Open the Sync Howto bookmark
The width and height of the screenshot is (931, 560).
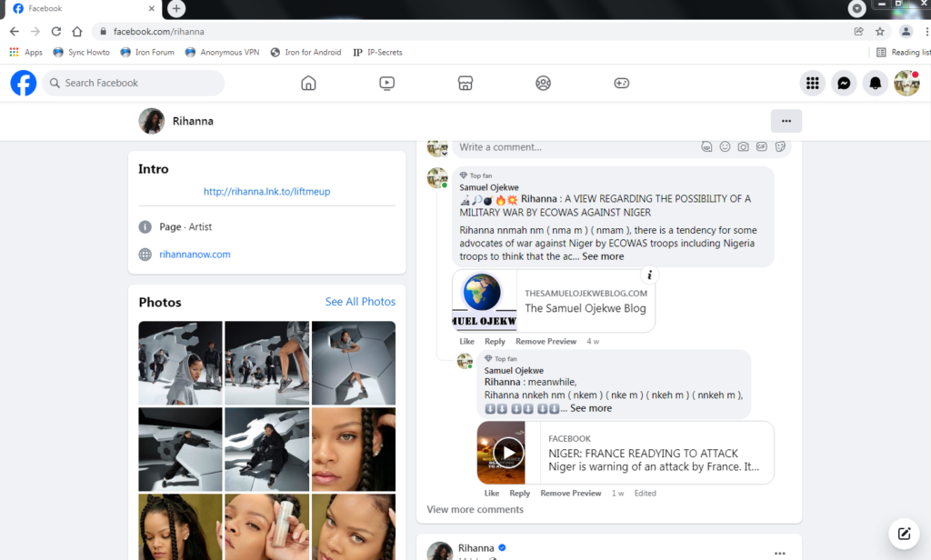(x=81, y=52)
